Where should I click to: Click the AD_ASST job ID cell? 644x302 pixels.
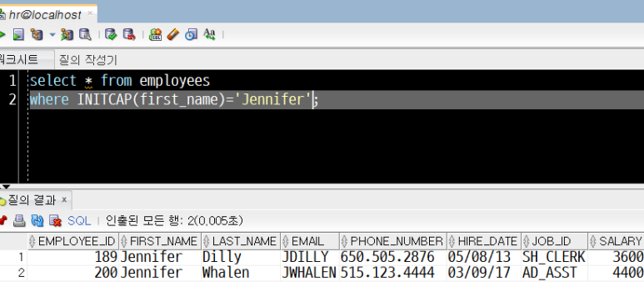tap(555, 273)
